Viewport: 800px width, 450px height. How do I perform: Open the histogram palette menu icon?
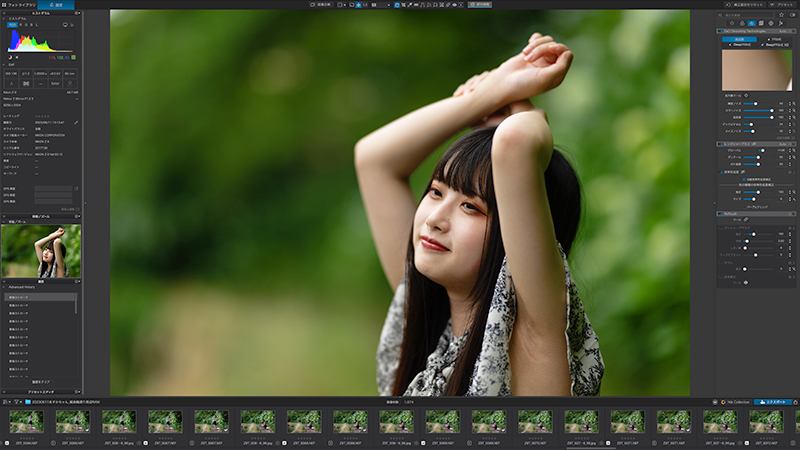point(77,13)
